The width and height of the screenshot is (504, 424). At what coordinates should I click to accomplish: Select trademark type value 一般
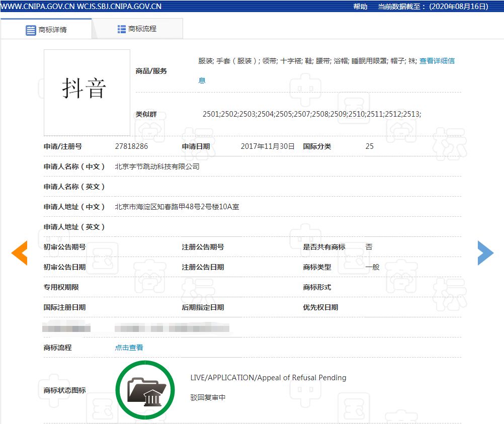click(x=373, y=267)
